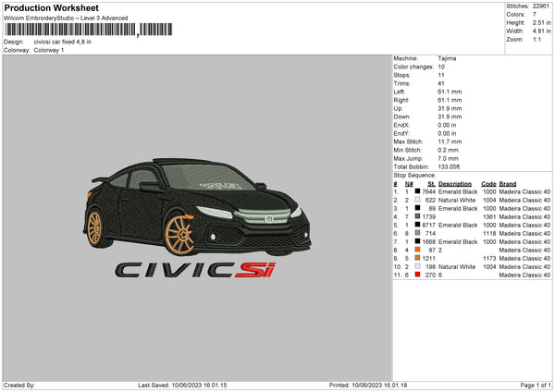Image resolution: width=555 pixels, height=392 pixels.
Task: Pick the black swatch in stop row 5
Action: (x=418, y=225)
